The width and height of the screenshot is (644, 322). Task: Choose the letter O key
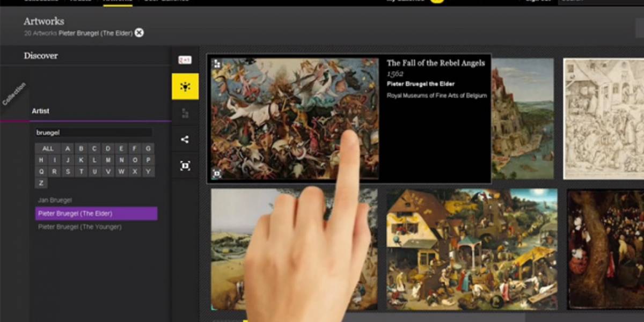[135, 160]
